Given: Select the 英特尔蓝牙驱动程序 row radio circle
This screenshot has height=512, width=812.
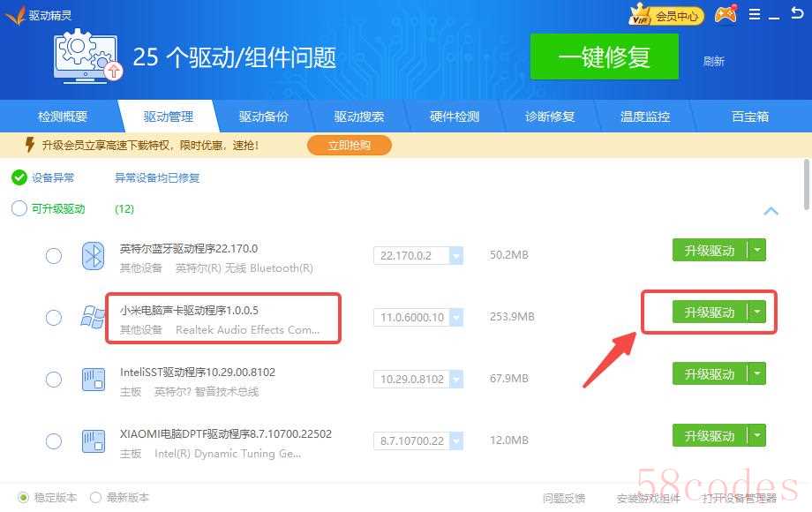Looking at the screenshot, I should pyautogui.click(x=53, y=256).
